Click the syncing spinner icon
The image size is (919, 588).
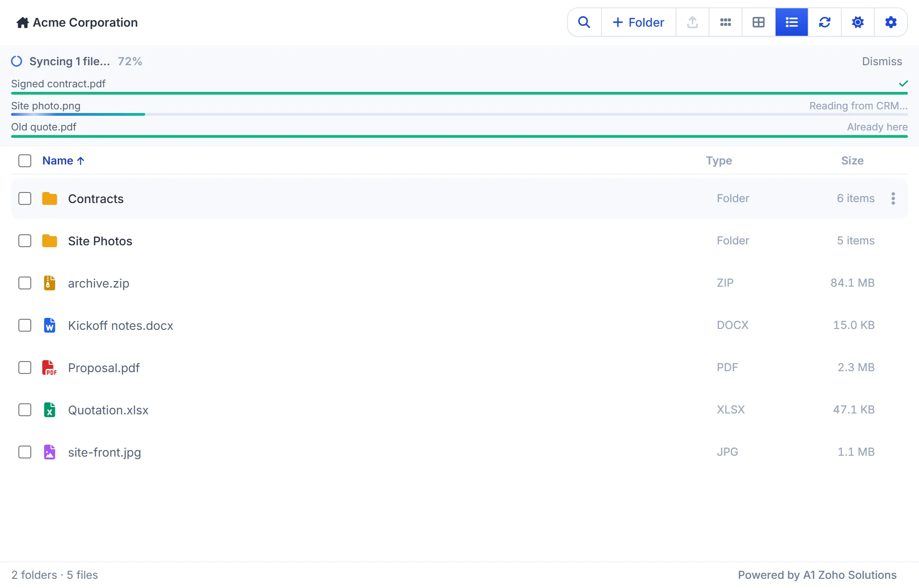pyautogui.click(x=17, y=61)
